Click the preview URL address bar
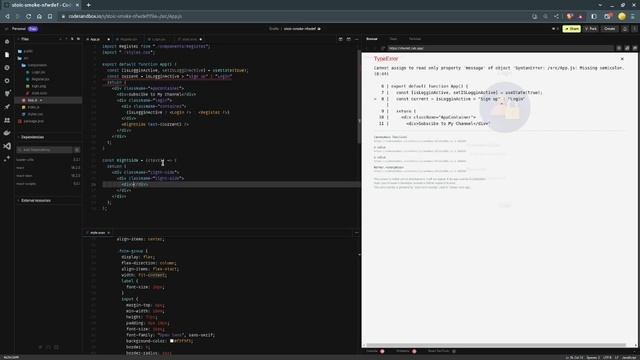 point(500,48)
